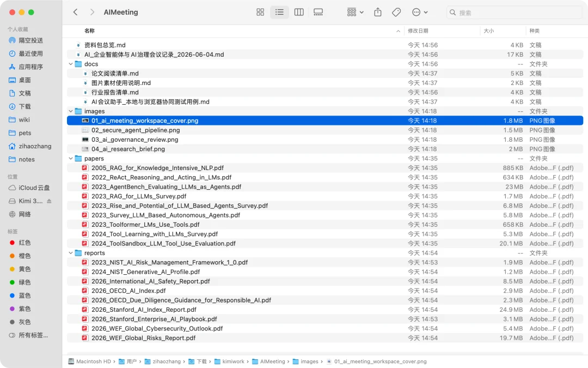The height and width of the screenshot is (368, 588).
Task: Collapse the papers folder
Action: 70,159
